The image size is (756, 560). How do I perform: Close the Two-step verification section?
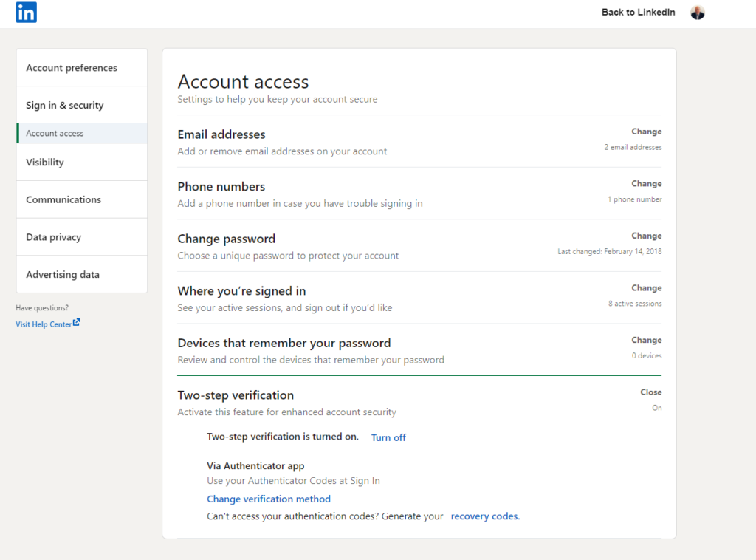coord(650,392)
